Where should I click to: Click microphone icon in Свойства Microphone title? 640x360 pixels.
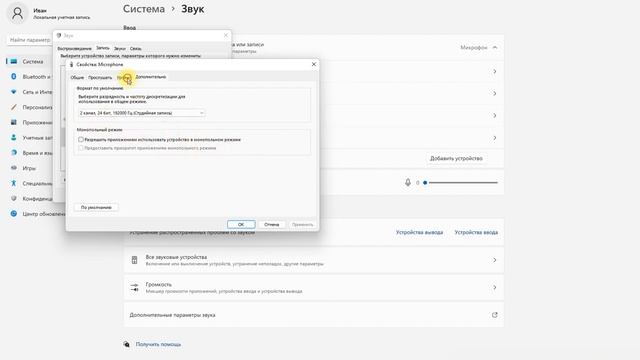[x=71, y=64]
